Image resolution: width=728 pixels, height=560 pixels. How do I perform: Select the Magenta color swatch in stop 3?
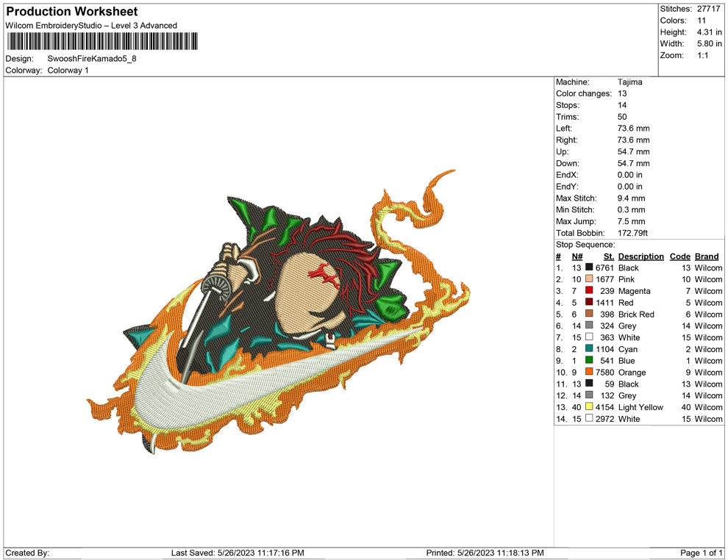click(589, 290)
